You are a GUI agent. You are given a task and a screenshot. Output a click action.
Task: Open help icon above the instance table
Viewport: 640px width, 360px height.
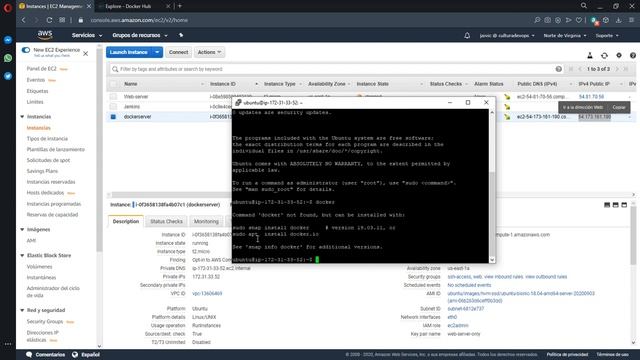633,55
